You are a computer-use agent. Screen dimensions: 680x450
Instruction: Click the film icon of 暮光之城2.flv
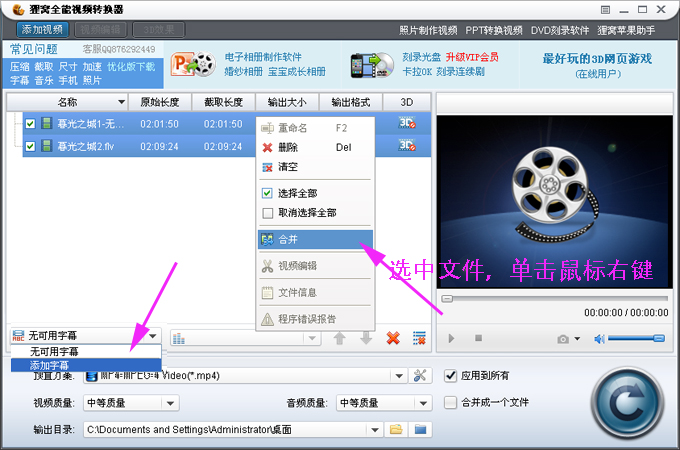pyautogui.click(x=46, y=146)
